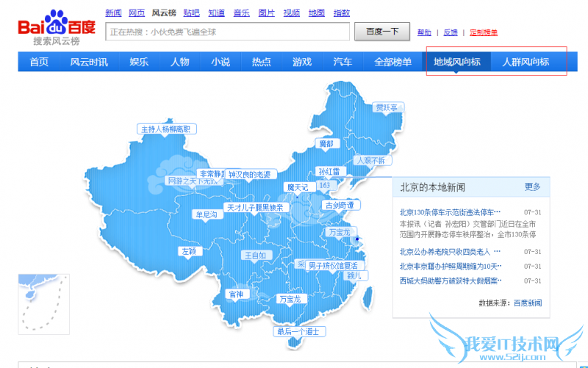This screenshot has width=588, height=368.
Task: Click the 主持人杨柳离职 map label
Action: pyautogui.click(x=166, y=129)
